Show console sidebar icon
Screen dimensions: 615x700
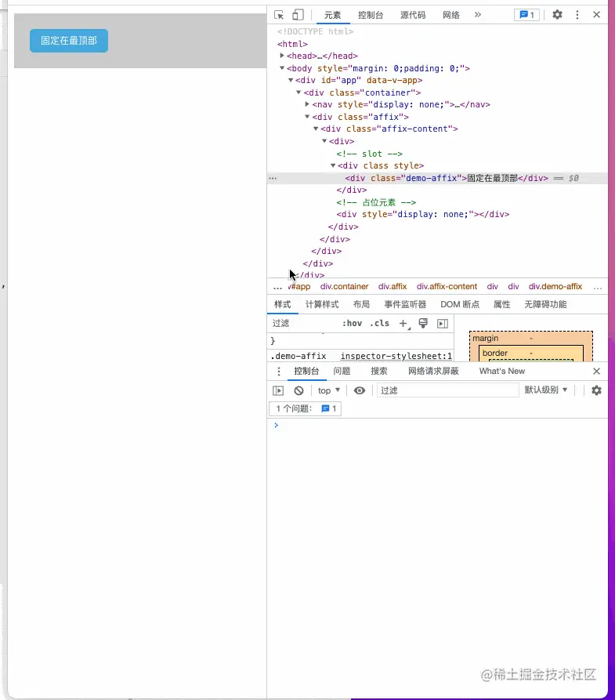(278, 390)
